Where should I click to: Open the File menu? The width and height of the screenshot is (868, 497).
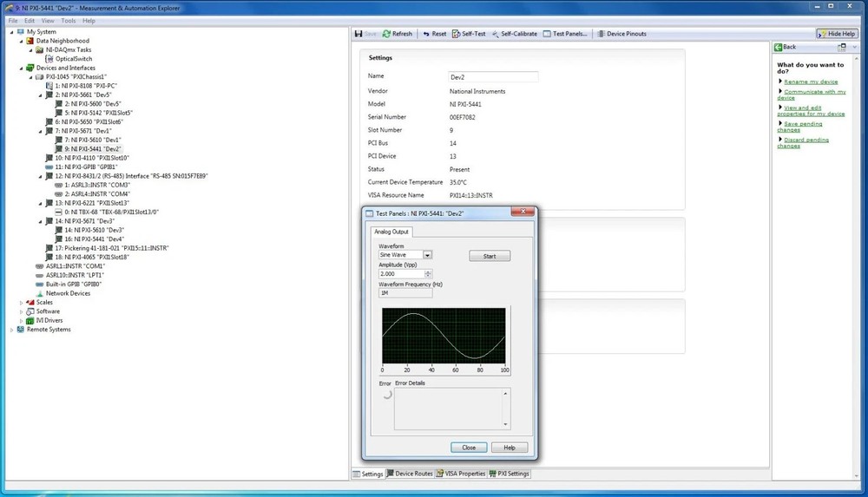(13, 21)
